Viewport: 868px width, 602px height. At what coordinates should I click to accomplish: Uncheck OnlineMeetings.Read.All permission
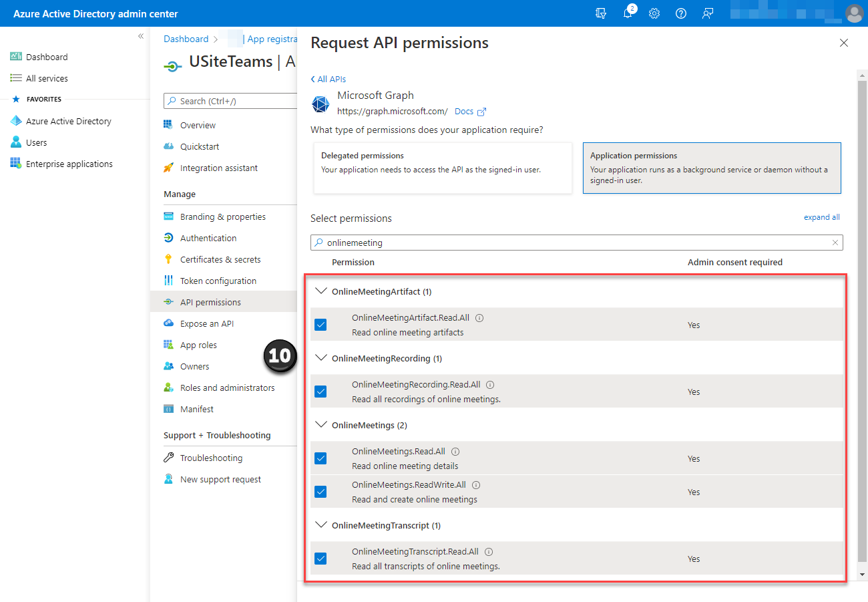(320, 458)
